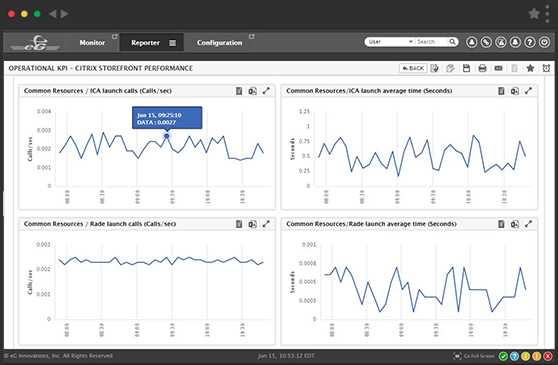This screenshot has height=365, width=558.
Task: Open Configuration in new window icon
Action: 251,36
